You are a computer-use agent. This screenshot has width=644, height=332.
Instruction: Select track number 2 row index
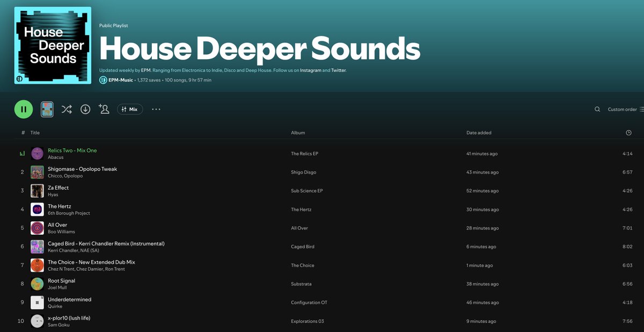tap(23, 172)
